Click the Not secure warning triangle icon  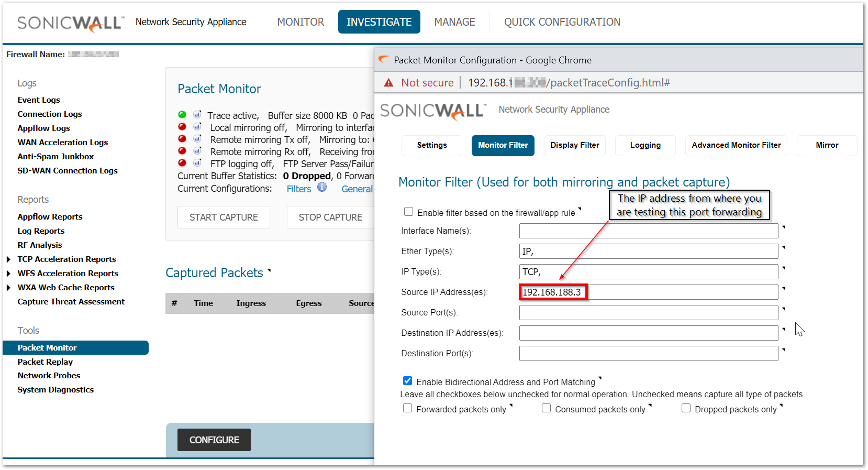point(388,83)
